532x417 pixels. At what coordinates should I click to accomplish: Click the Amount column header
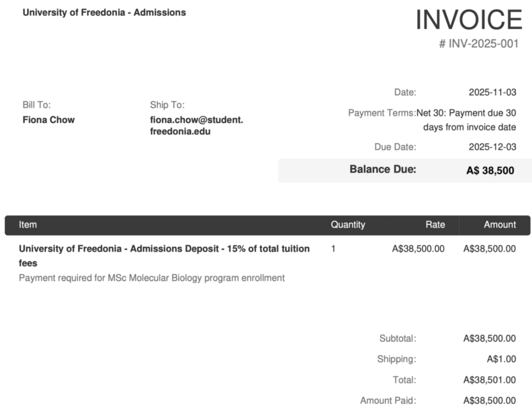500,225
